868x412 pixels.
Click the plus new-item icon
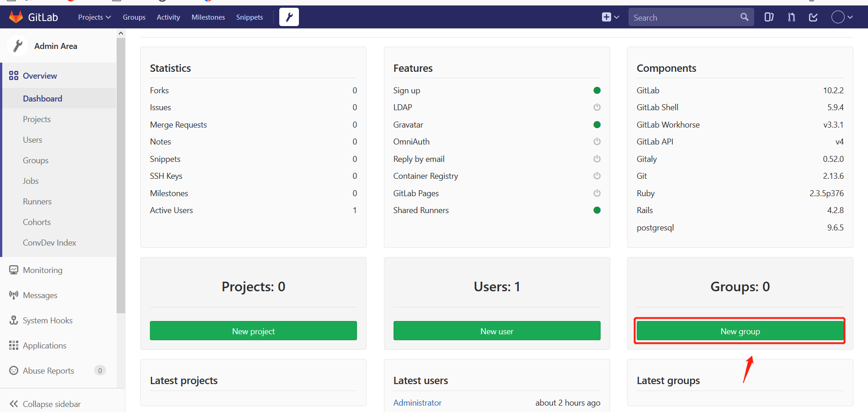(606, 17)
